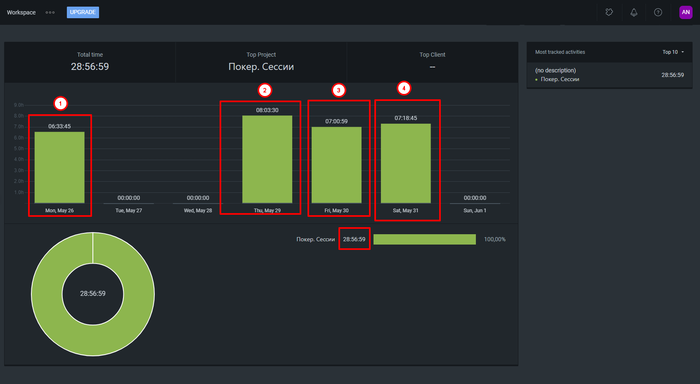Image resolution: width=700 pixels, height=384 pixels.
Task: Expand the Top 10 dropdown
Action: click(673, 52)
